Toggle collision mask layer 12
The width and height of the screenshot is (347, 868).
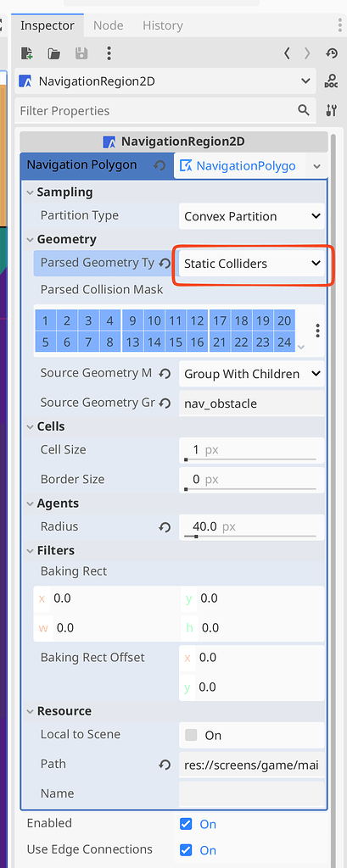pyautogui.click(x=197, y=320)
